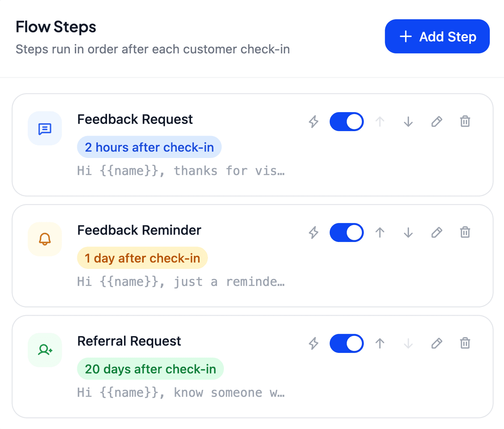Click the up arrow on Referral Request
The image size is (504, 429).
[x=380, y=343]
